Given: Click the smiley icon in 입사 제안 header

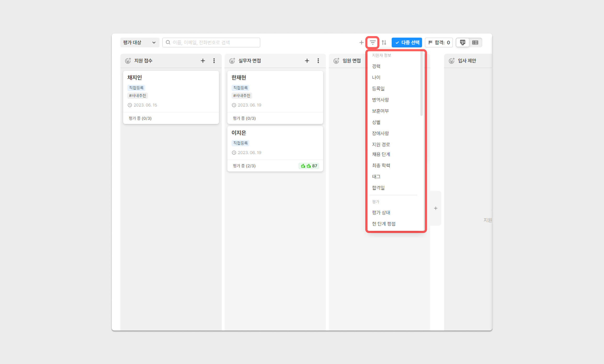Looking at the screenshot, I should click(x=452, y=61).
